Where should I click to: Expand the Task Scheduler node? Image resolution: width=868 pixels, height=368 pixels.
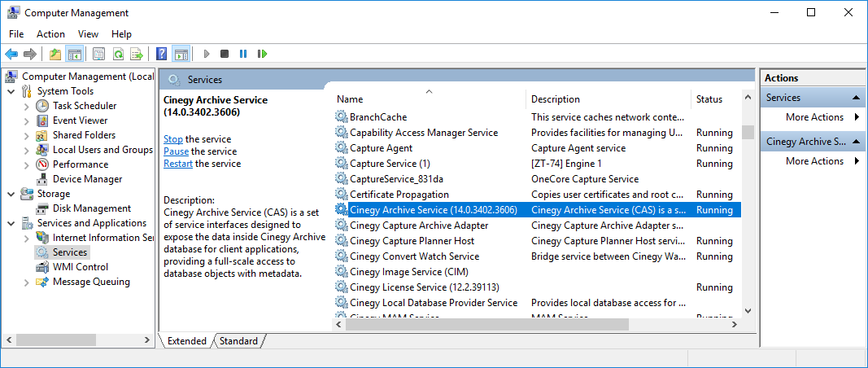[x=27, y=106]
